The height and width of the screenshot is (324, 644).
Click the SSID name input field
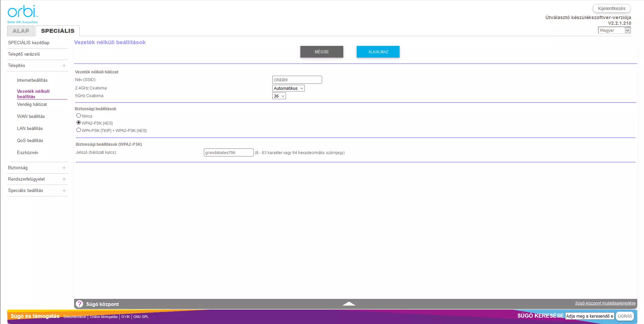coord(297,80)
